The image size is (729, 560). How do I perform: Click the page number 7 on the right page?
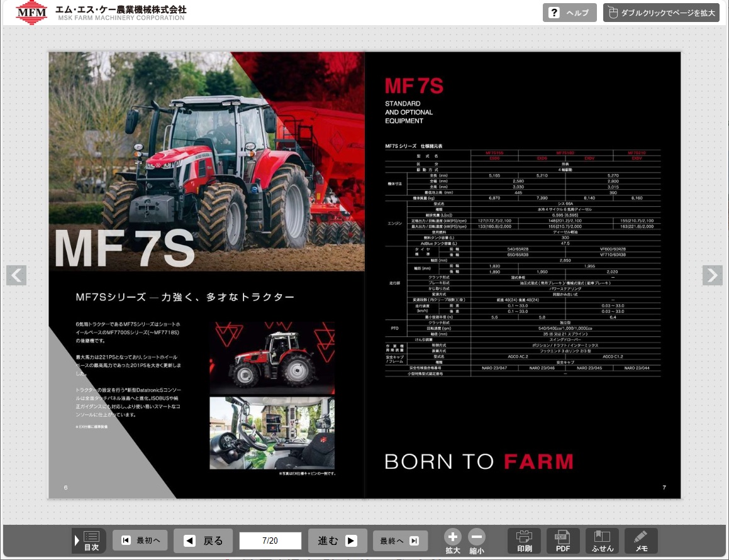pyautogui.click(x=664, y=488)
